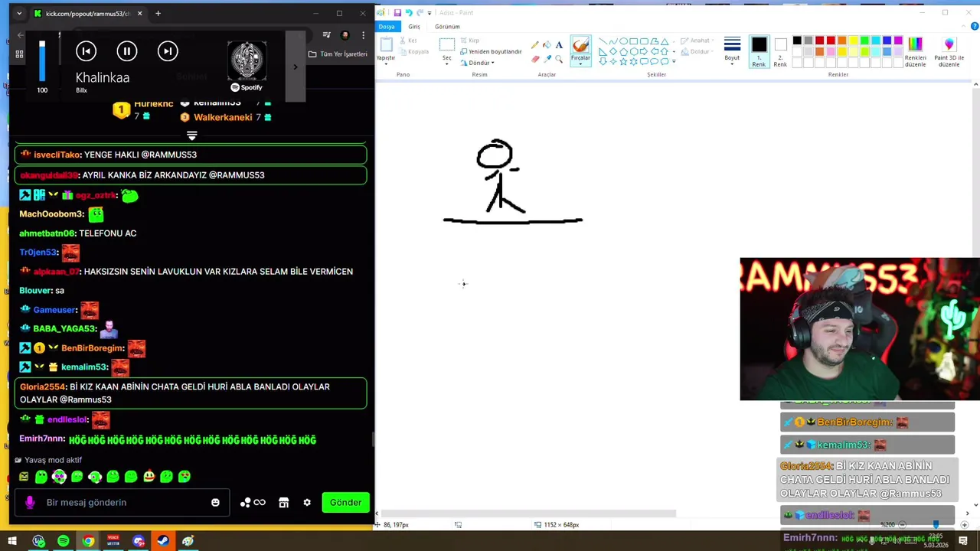Click the Paint zoom slider

[x=936, y=525]
